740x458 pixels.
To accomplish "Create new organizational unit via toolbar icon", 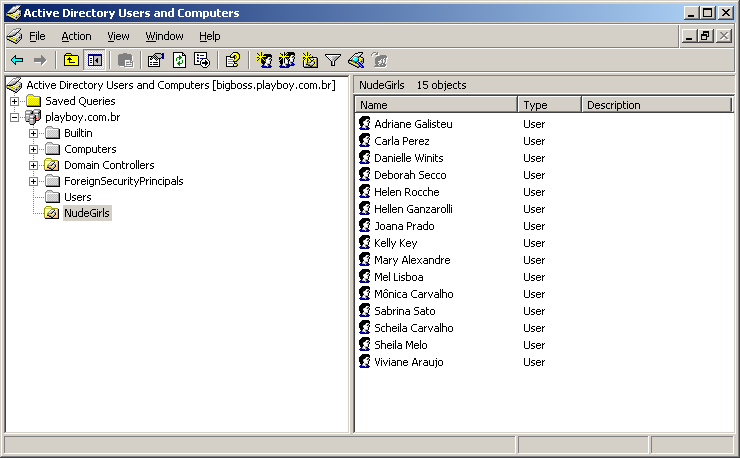I will click(310, 60).
